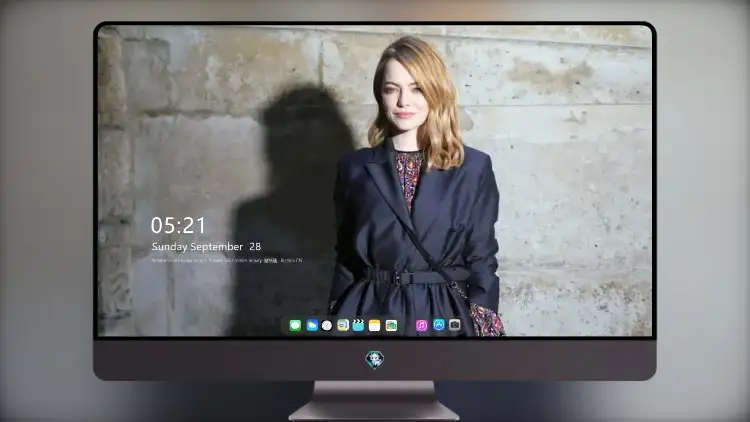Open the Clock app in dock

coord(327,326)
